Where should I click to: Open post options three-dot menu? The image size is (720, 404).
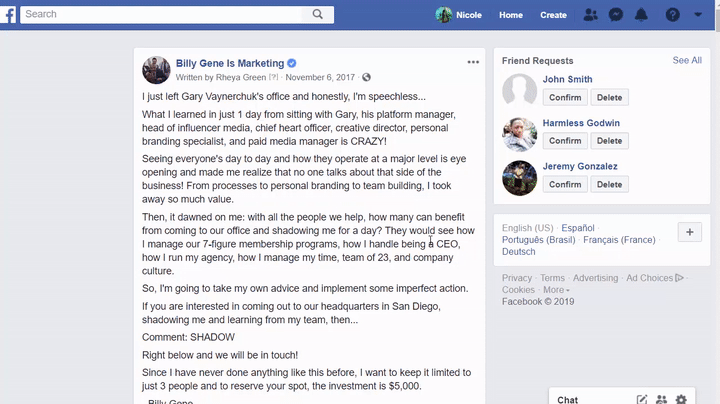[x=473, y=62]
